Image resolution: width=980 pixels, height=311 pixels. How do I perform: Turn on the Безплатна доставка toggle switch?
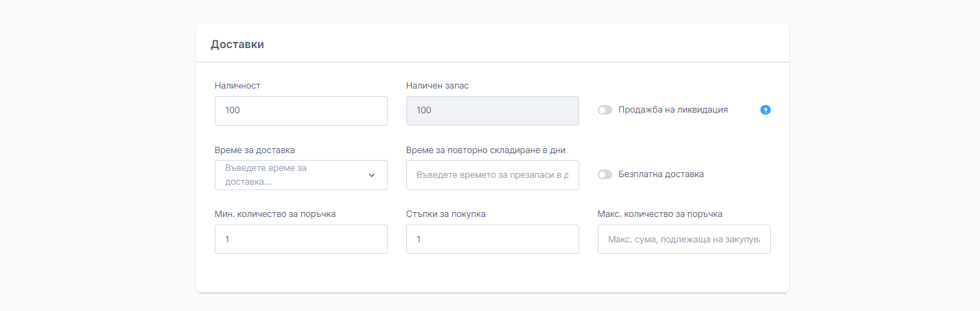tap(605, 174)
